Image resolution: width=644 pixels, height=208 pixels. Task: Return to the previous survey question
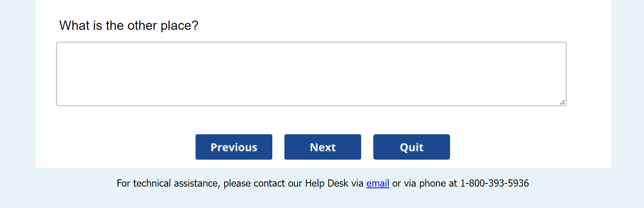(234, 147)
